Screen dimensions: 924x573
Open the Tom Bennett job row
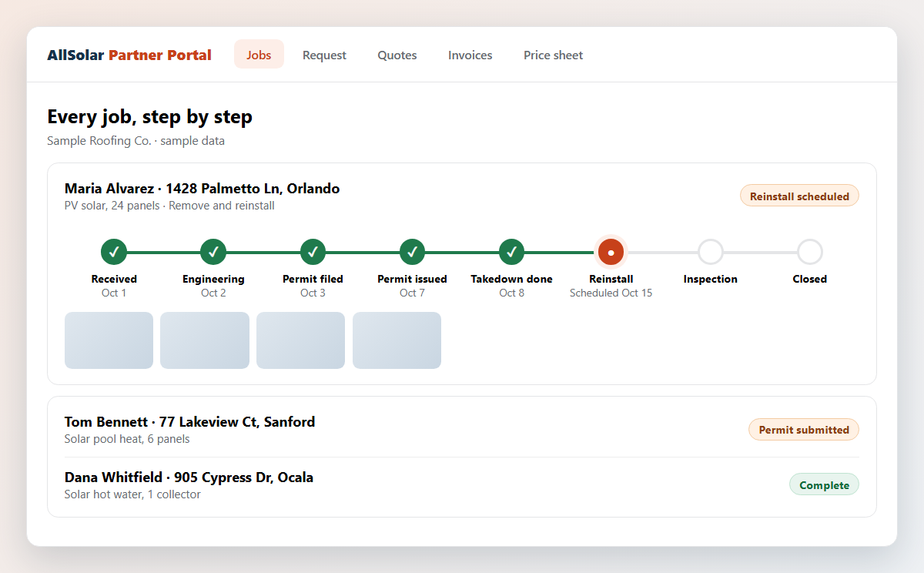pyautogui.click(x=462, y=430)
